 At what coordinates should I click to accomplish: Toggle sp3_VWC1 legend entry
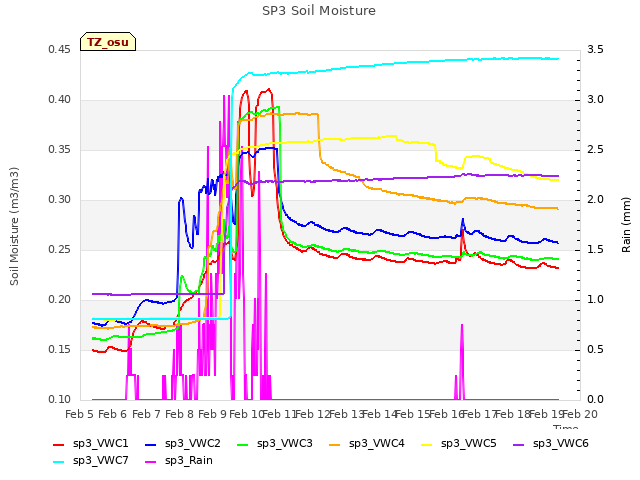tap(91, 443)
